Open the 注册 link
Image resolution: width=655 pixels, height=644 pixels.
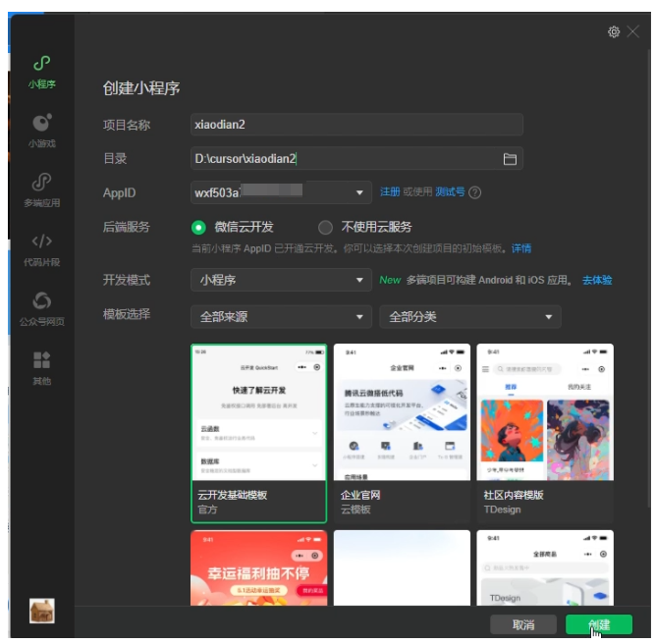pos(390,191)
